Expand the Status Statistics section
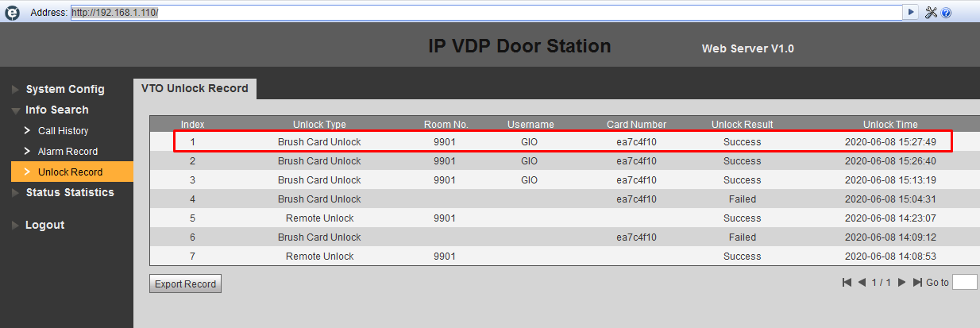Image resolution: width=980 pixels, height=328 pixels. [69, 192]
